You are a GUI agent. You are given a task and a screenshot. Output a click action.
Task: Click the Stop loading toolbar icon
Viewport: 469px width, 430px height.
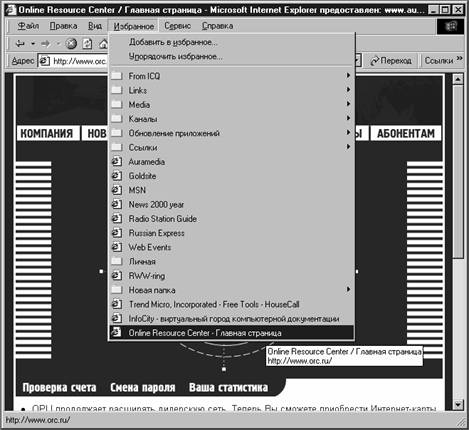pyautogui.click(x=71, y=44)
